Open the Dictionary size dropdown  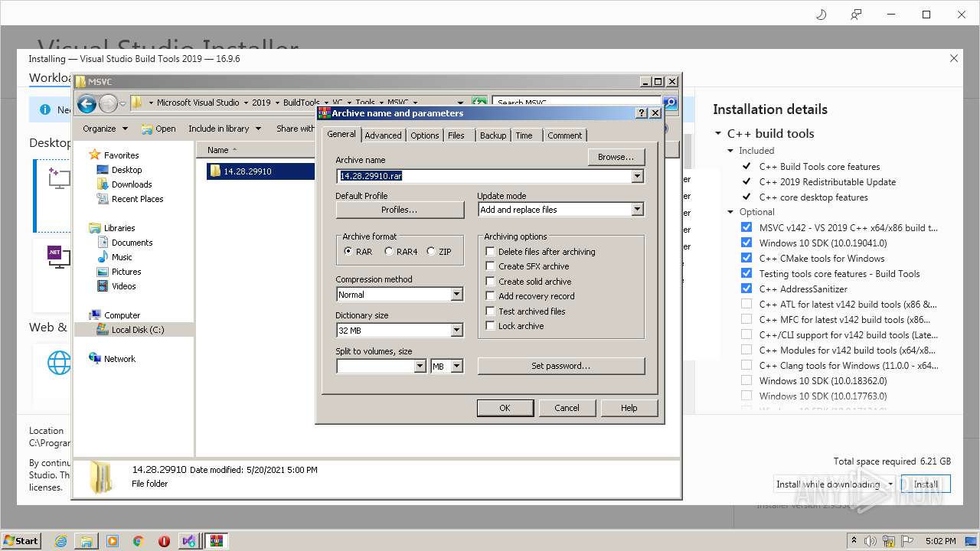tap(456, 330)
